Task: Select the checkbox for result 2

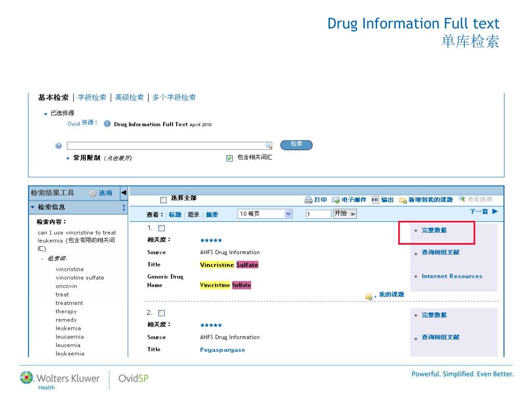Action: (162, 313)
